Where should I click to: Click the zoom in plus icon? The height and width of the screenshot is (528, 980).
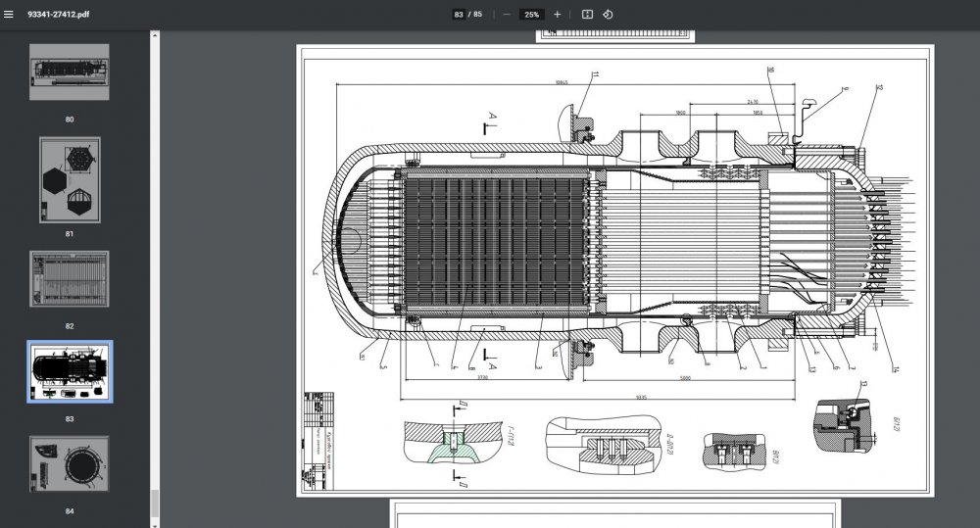click(x=558, y=15)
